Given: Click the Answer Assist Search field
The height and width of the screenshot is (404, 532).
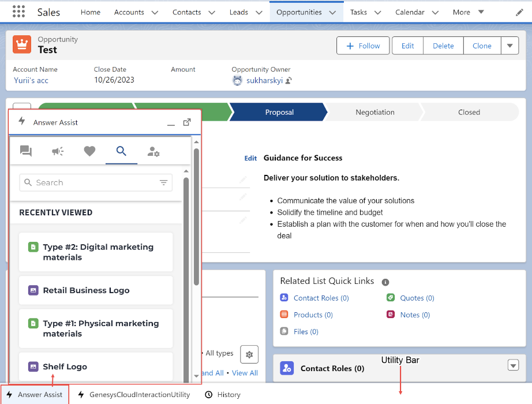Looking at the screenshot, I should [96, 182].
